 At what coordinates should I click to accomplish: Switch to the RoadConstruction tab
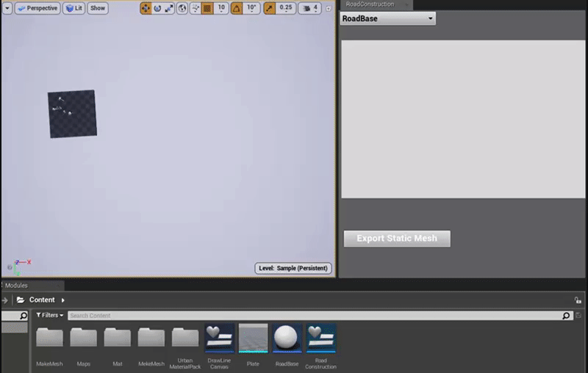(376, 4)
